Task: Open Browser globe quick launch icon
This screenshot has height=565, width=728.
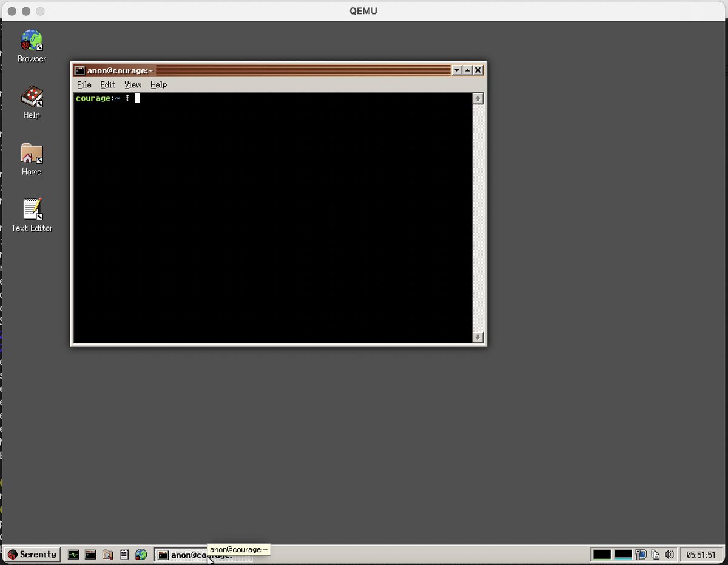Action: pyautogui.click(x=141, y=554)
